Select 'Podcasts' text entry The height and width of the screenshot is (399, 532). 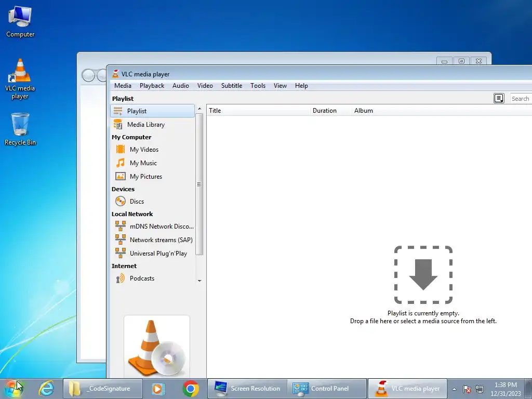click(142, 278)
